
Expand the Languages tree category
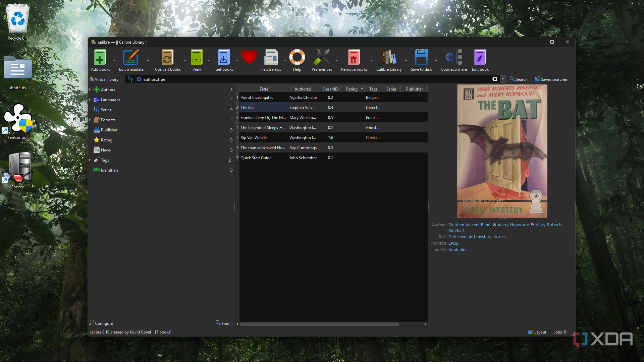[90, 100]
